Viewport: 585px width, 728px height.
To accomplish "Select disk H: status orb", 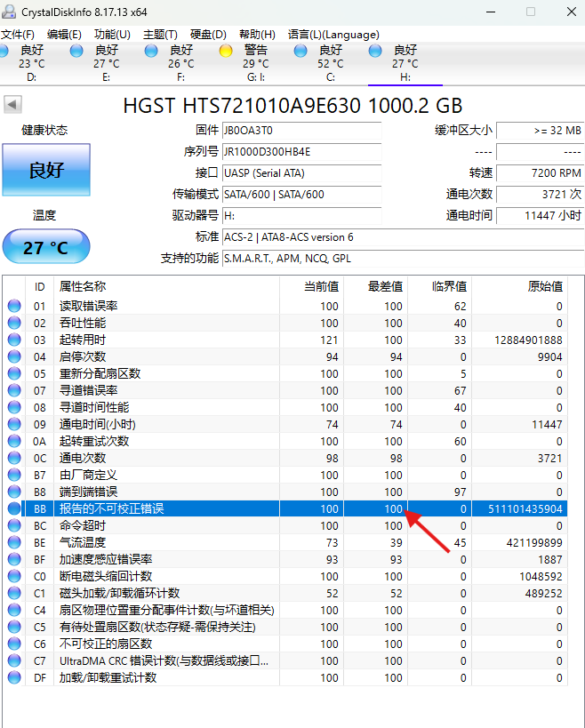I will [x=375, y=51].
